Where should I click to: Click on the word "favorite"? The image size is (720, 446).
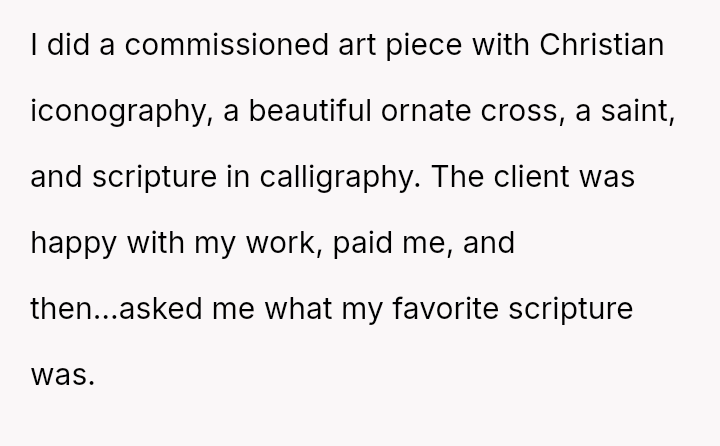click(x=445, y=308)
